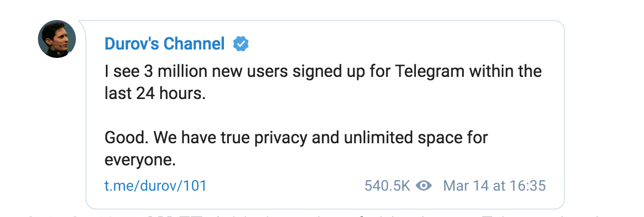The image size is (644, 217).
Task: Click the word "everyone." in the post
Action: click(x=140, y=160)
